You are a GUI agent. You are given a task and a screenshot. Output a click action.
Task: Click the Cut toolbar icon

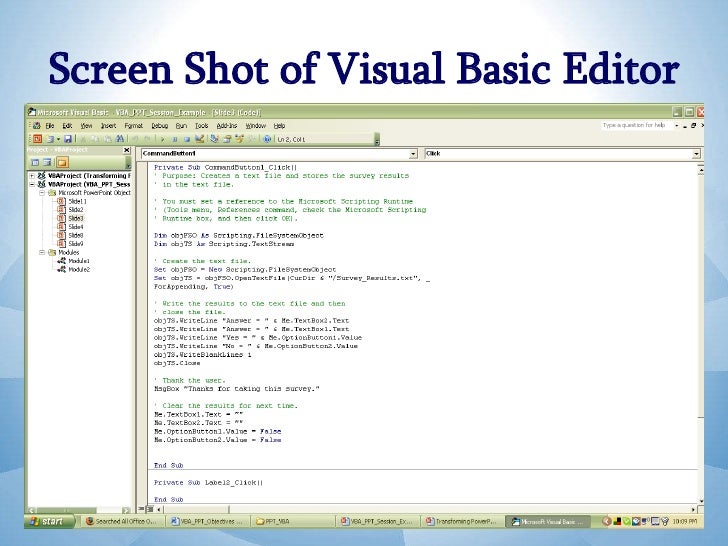pos(83,139)
